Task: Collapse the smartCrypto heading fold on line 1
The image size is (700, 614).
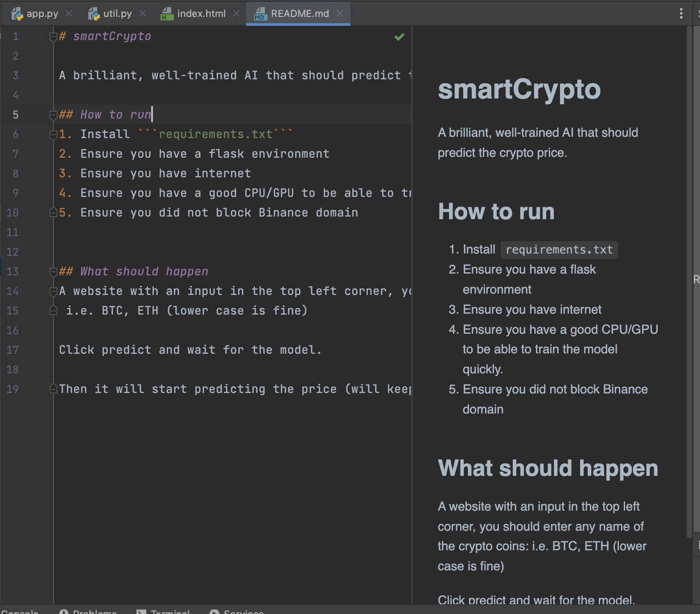Action: [53, 37]
